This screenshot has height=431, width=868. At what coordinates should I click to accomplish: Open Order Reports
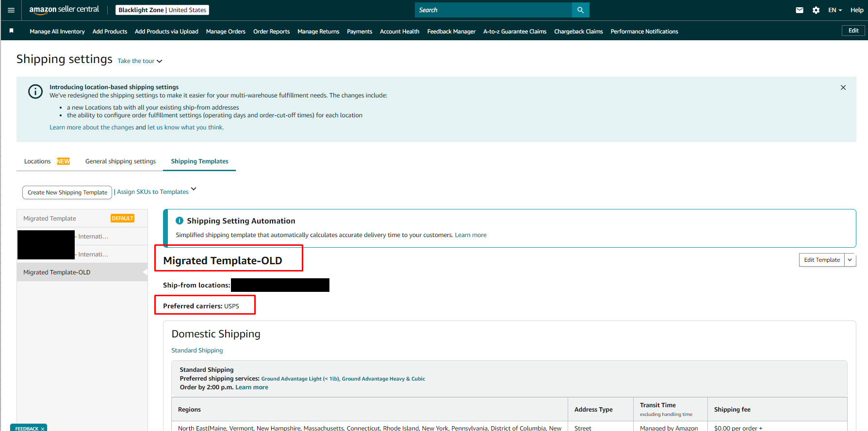point(271,32)
